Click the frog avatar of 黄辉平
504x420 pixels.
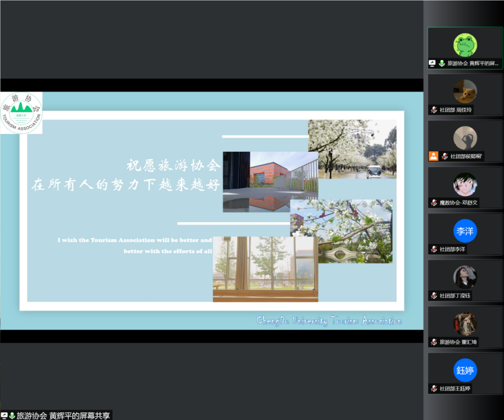point(465,45)
